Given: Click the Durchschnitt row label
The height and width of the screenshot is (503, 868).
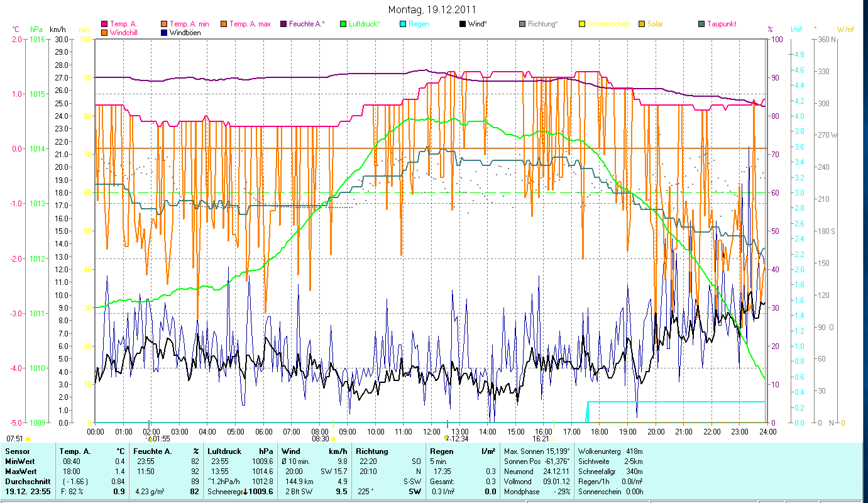Looking at the screenshot, I should [24, 482].
